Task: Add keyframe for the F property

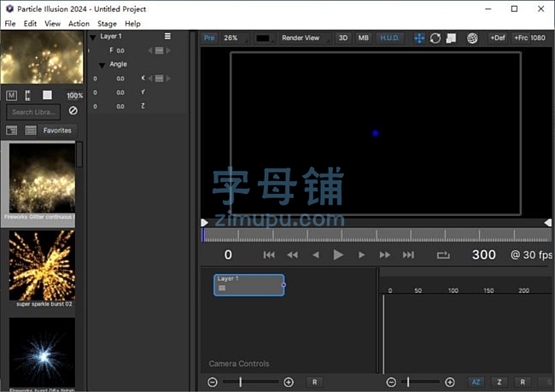Action: point(160,50)
